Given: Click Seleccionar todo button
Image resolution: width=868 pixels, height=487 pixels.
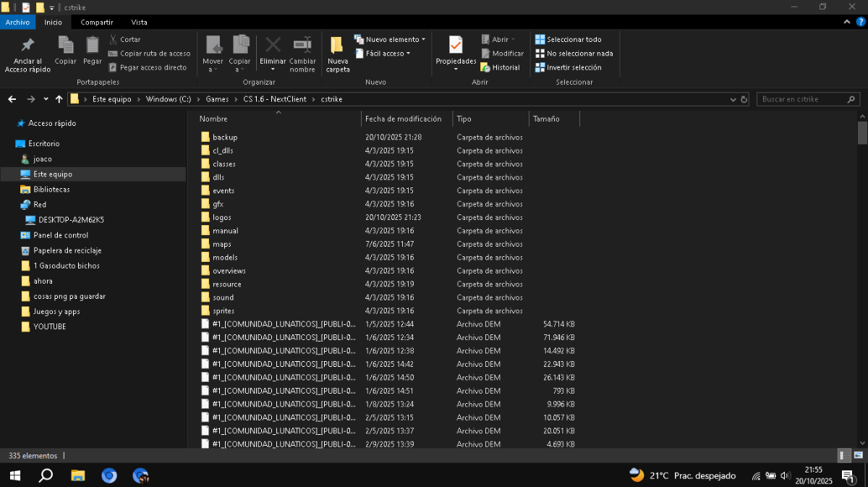Looking at the screenshot, I should click(568, 39).
